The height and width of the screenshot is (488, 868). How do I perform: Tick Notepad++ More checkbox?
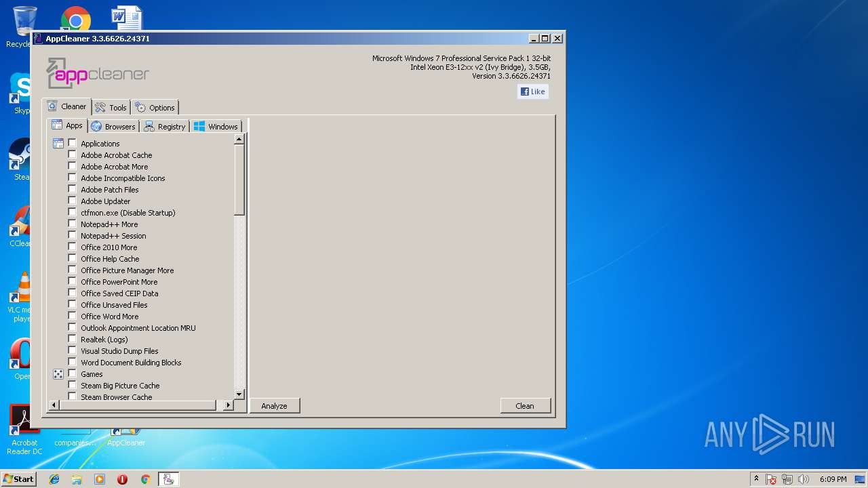coord(73,224)
